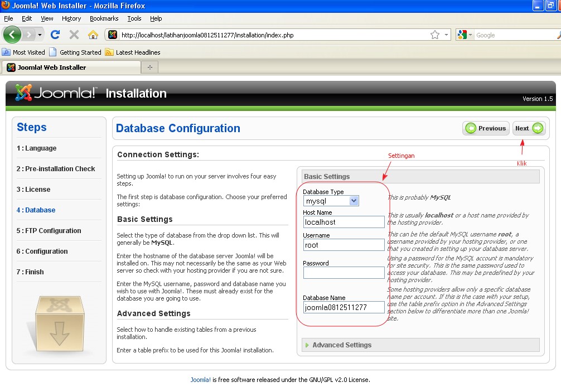
Task: Click step 6 : Configuration
Action: (x=42, y=251)
